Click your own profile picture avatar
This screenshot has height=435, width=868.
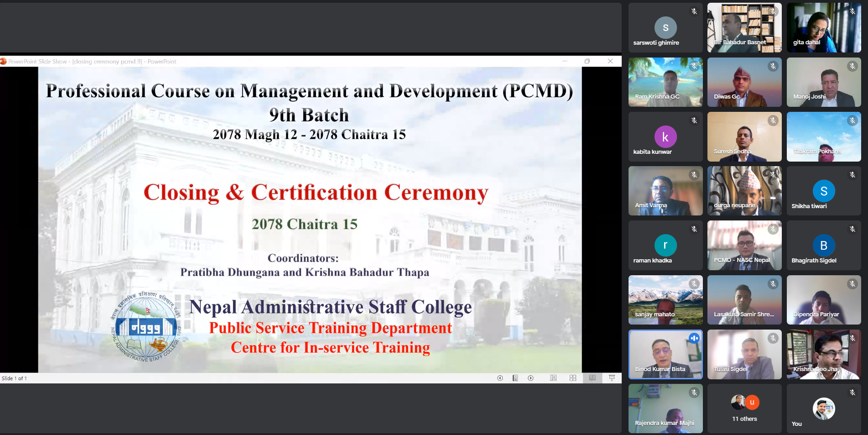pos(824,409)
